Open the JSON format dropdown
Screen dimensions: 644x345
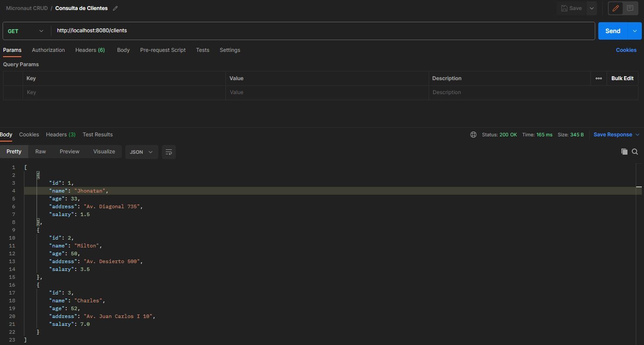pyautogui.click(x=141, y=152)
